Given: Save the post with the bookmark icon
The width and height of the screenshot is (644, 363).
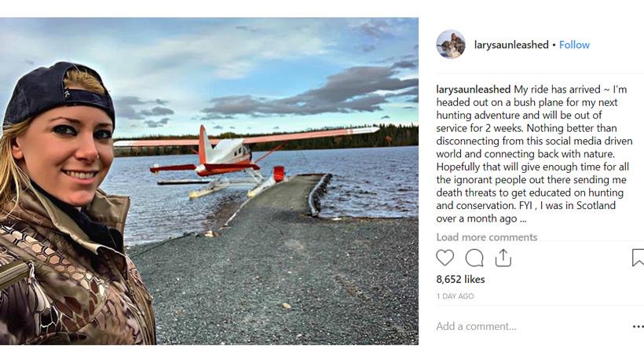Looking at the screenshot, I should point(638,258).
